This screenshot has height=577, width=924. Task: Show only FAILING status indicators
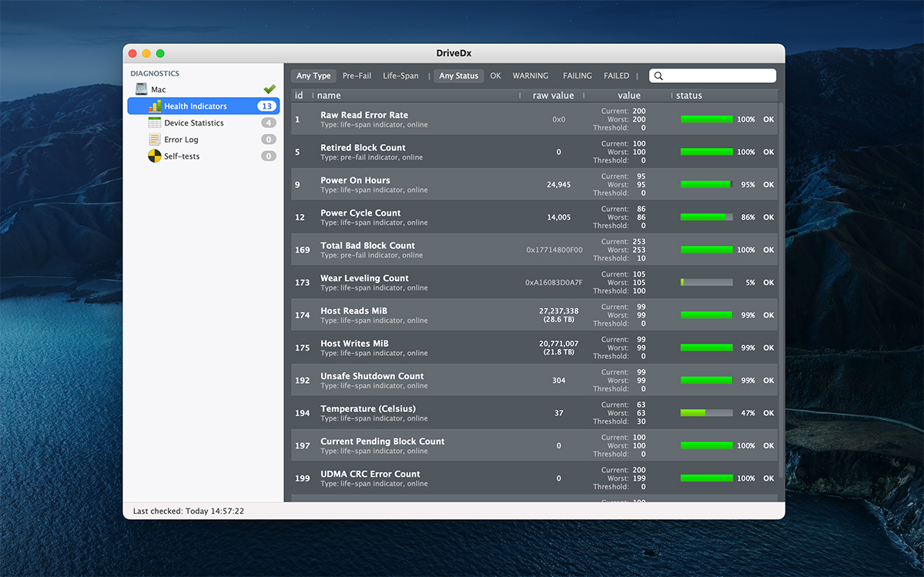(577, 75)
